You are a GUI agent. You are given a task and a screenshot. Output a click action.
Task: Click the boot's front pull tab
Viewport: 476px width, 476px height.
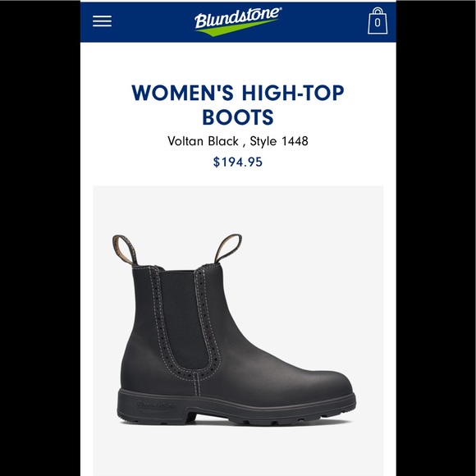(228, 249)
